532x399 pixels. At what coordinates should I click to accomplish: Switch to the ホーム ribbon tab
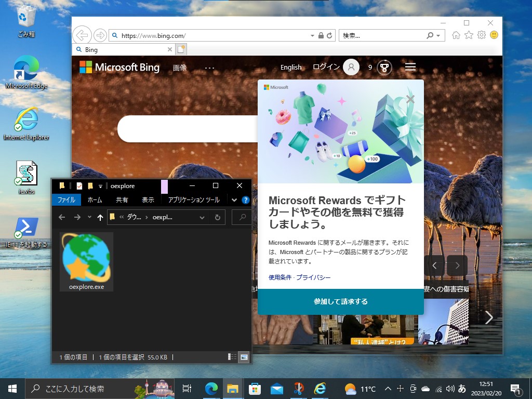94,199
